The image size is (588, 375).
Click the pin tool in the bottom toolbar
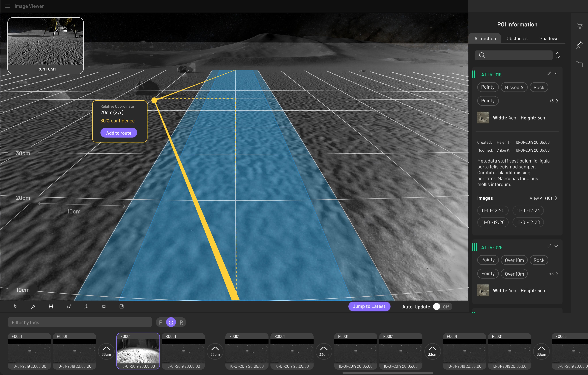point(33,306)
